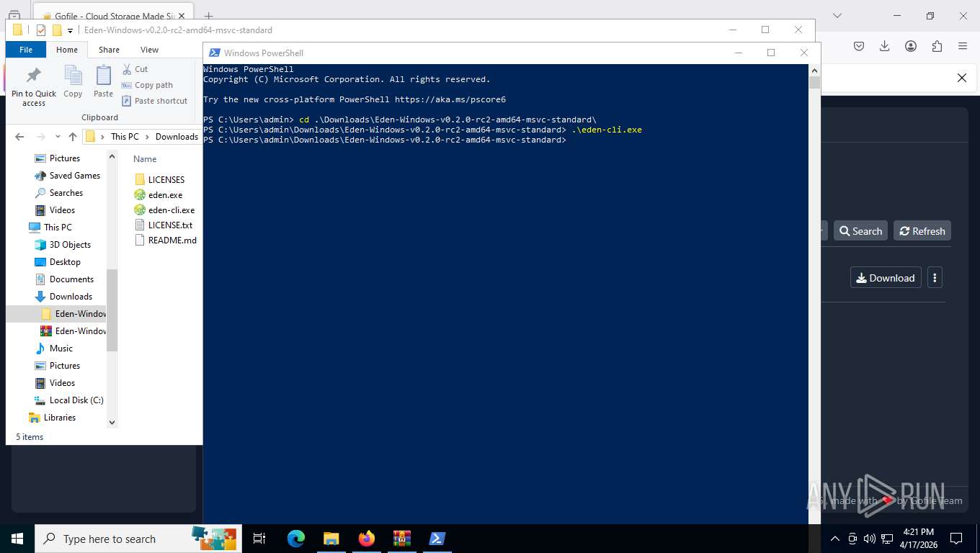Open Local Disk (C:) in the tree

pos(69,400)
